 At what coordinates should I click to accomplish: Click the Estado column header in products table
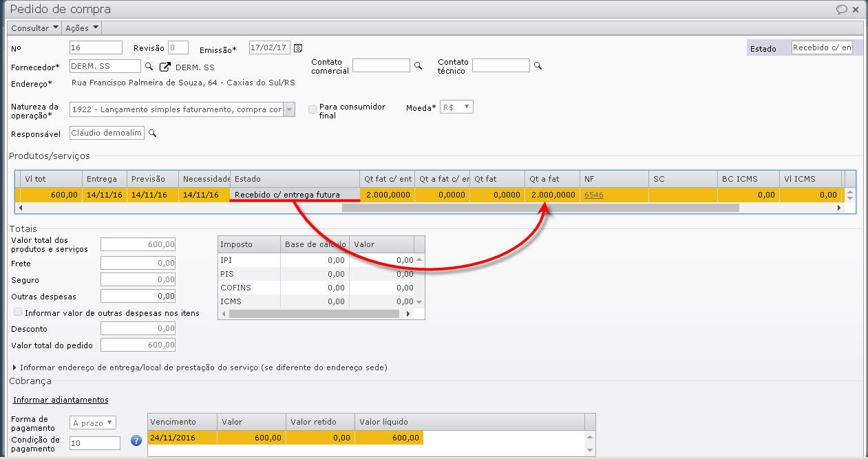click(x=295, y=179)
